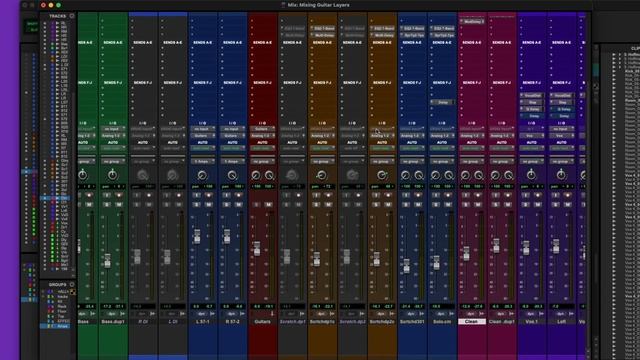
Task: Click the pan knob on R DI track
Action: tap(142, 176)
